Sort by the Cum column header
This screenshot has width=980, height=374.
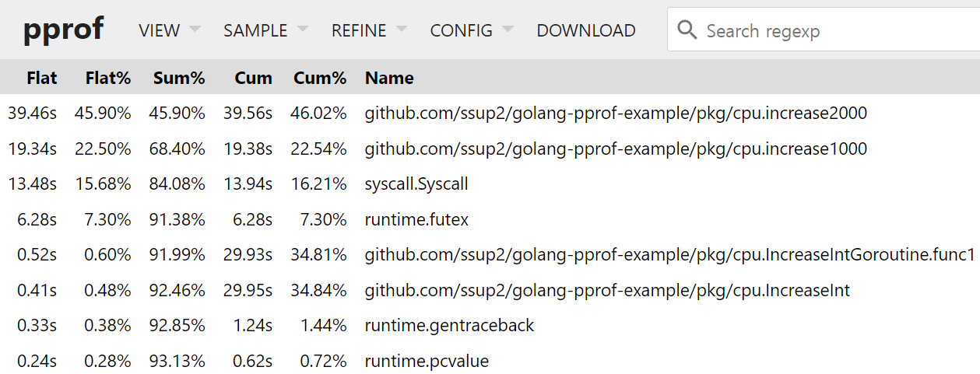tap(255, 78)
